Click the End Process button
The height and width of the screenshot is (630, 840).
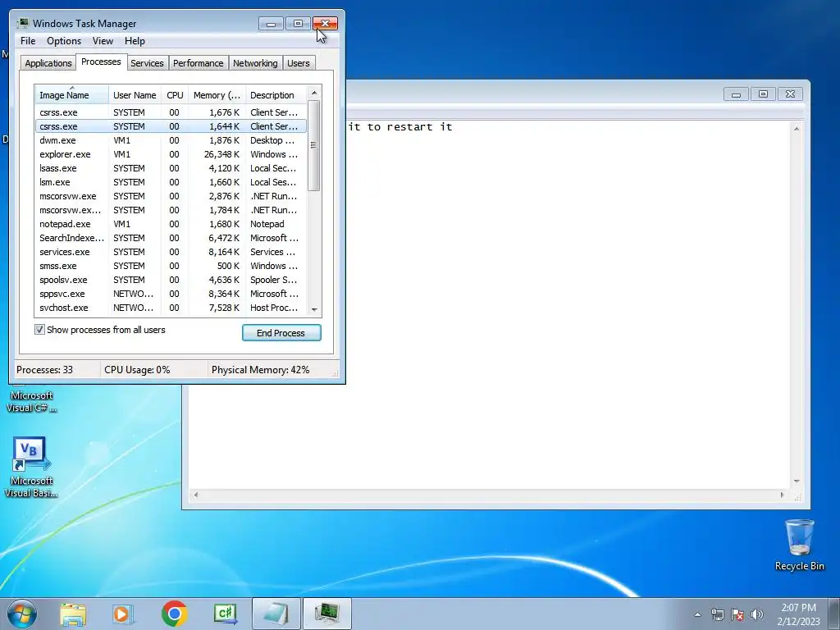pyautogui.click(x=281, y=333)
